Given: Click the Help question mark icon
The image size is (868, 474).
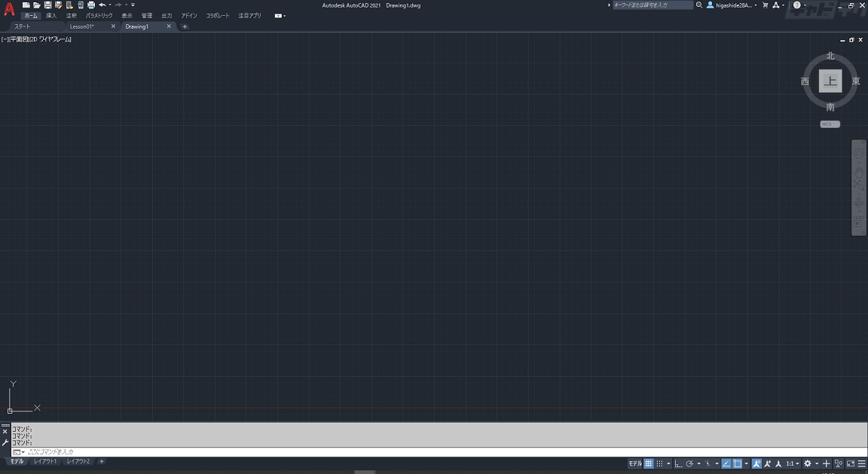Looking at the screenshot, I should 796,5.
